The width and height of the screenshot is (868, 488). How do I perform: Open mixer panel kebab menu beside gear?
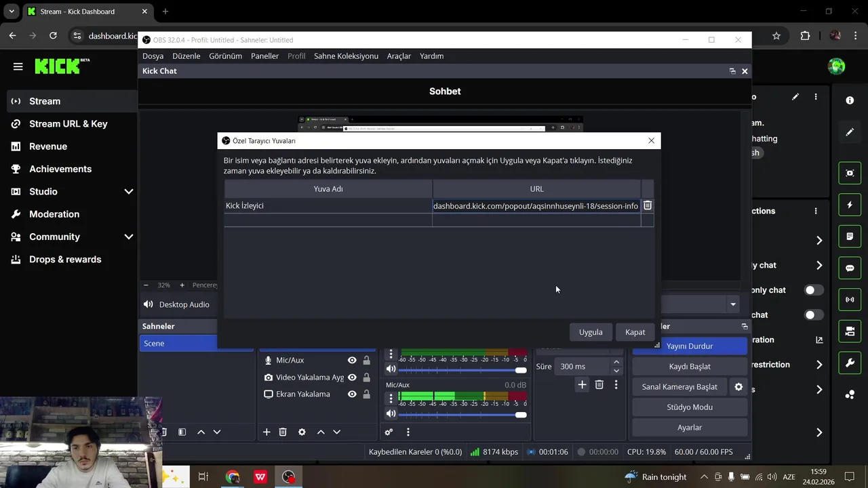[408, 432]
